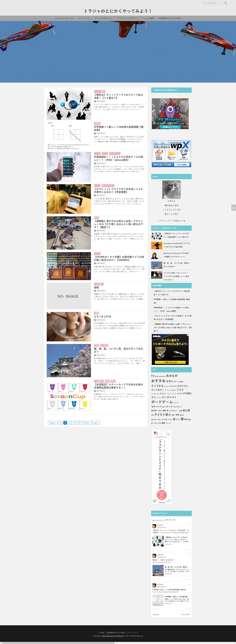Open サイトマップ in the top navigation

point(84,18)
